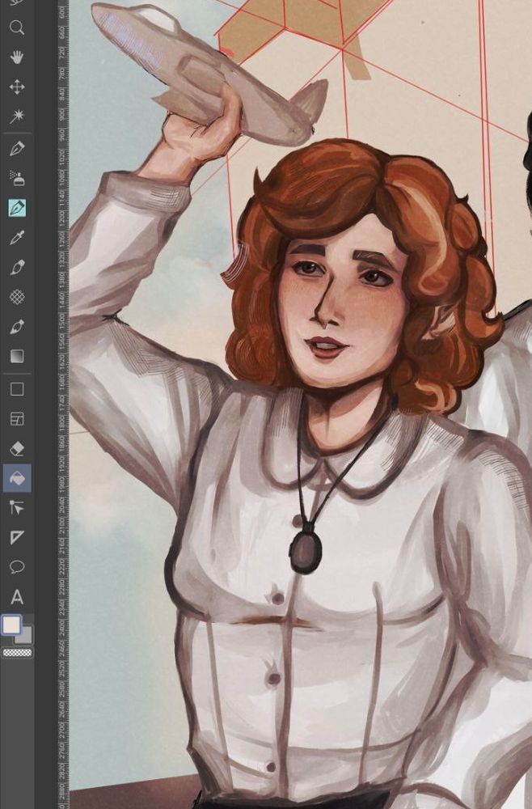Image resolution: width=532 pixels, height=809 pixels.
Task: Select the Move layer four-arrow tool
Action: [x=17, y=87]
